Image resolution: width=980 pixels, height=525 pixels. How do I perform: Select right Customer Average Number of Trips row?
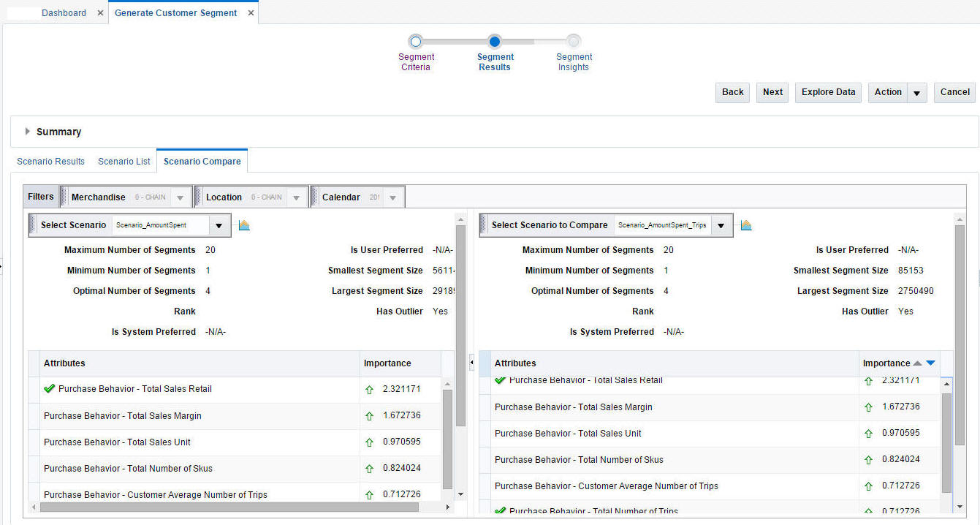709,486
